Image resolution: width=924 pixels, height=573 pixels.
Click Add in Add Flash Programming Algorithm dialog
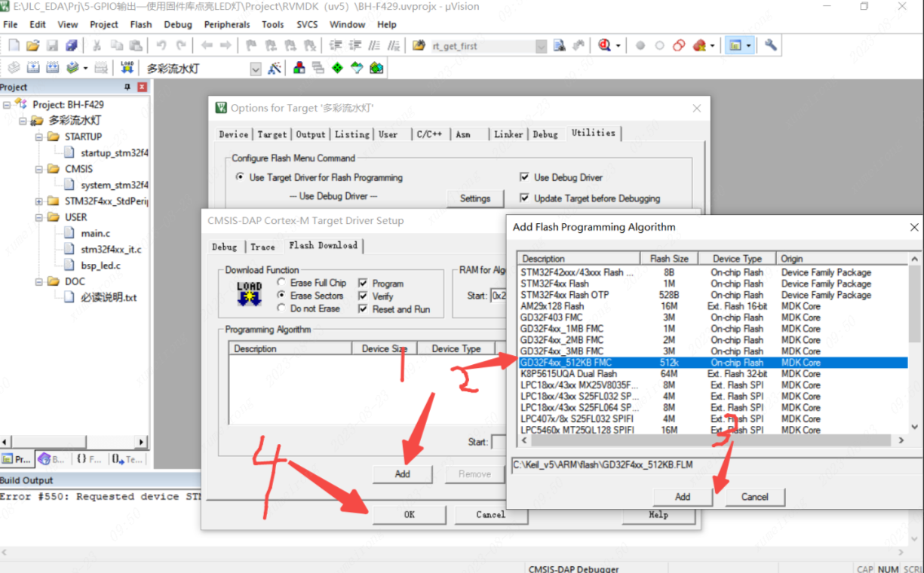click(x=682, y=497)
